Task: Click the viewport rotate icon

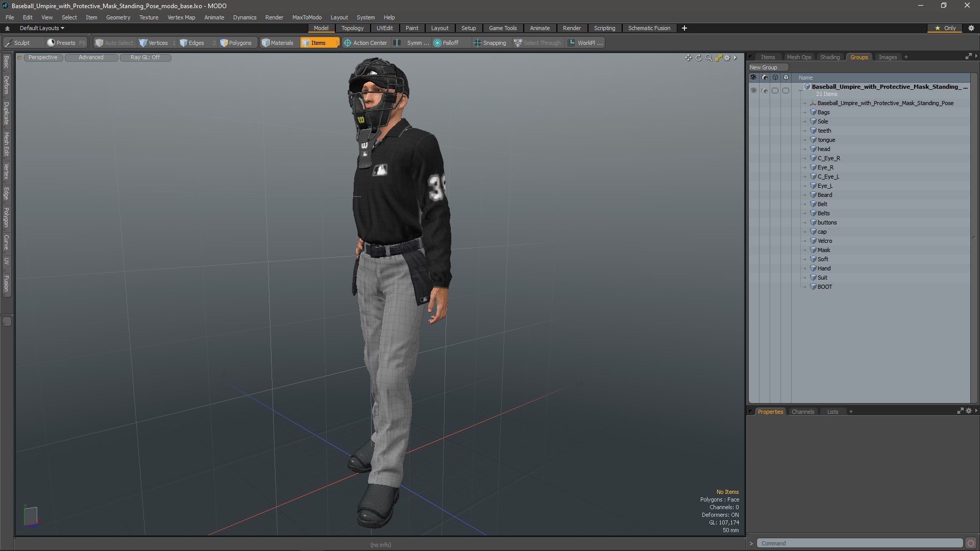Action: [698, 58]
